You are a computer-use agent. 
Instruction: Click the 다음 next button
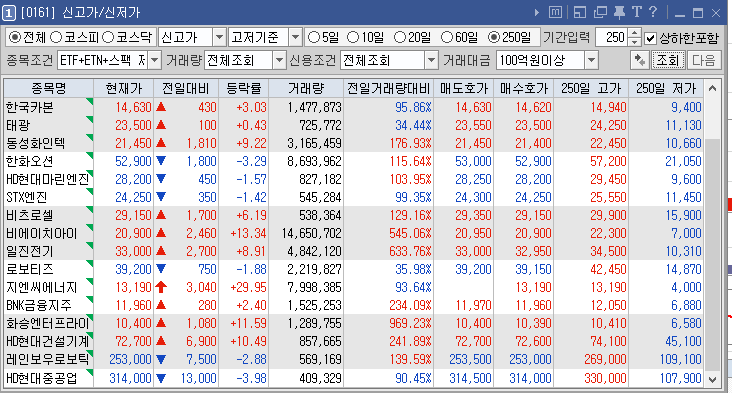(x=703, y=60)
